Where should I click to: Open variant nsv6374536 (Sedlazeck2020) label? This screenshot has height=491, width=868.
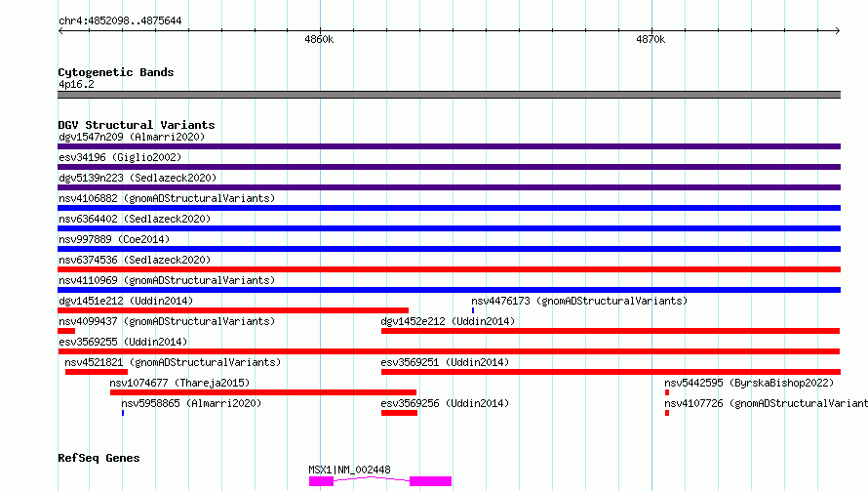pos(135,260)
